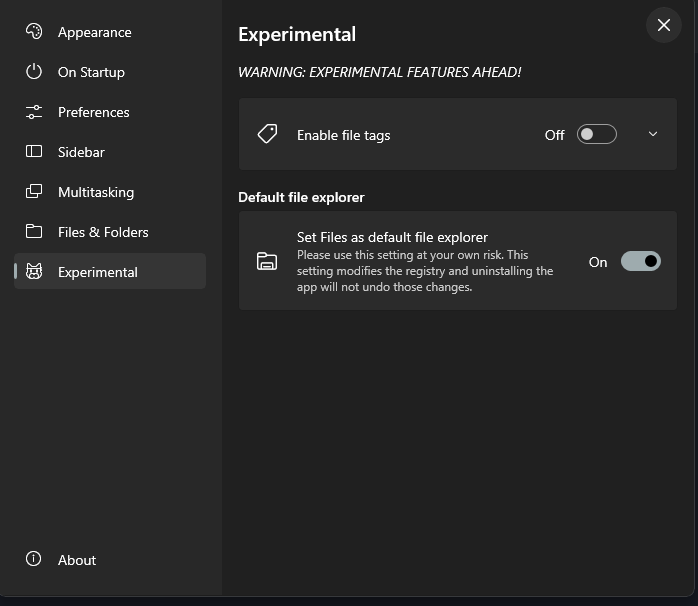The image size is (698, 606).
Task: Open the Appearance settings page
Action: click(x=94, y=32)
